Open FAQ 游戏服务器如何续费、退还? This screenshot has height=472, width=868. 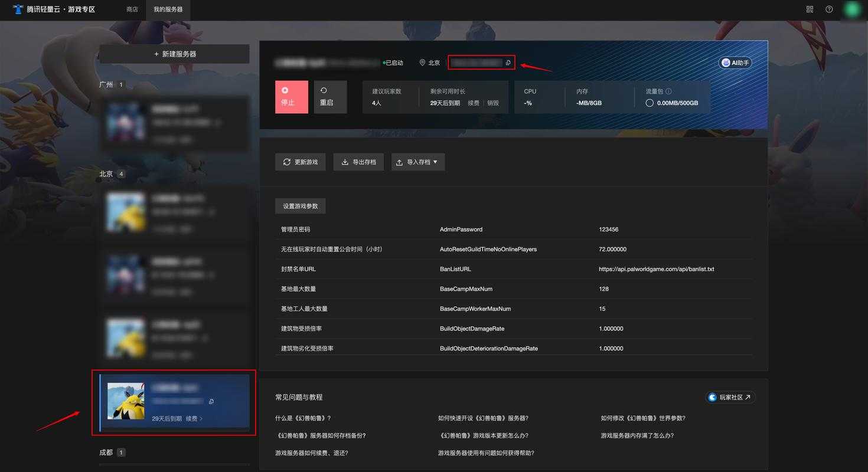point(312,453)
